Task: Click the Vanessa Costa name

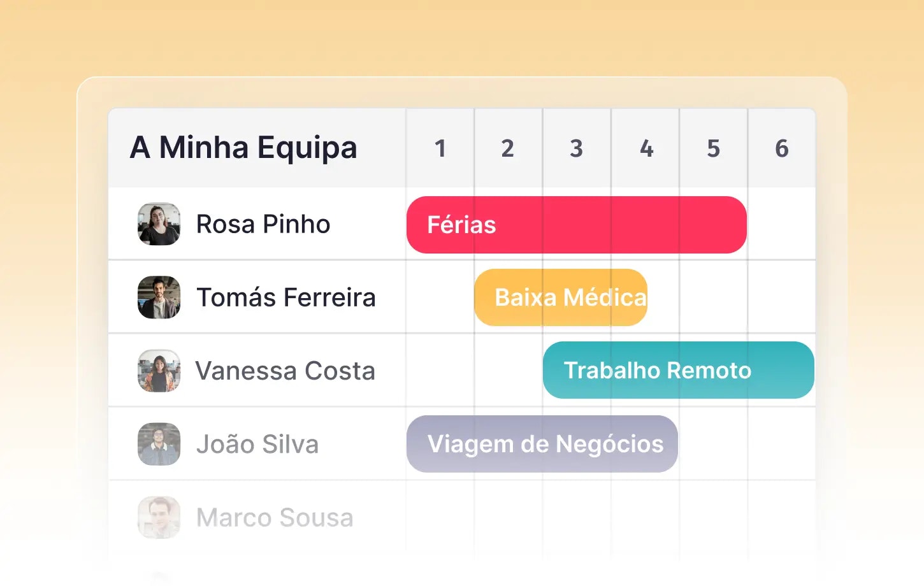Action: click(x=285, y=371)
